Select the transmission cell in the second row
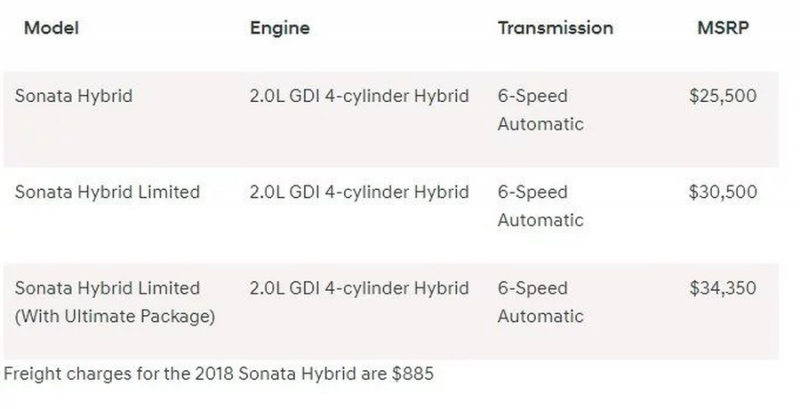 (x=540, y=205)
